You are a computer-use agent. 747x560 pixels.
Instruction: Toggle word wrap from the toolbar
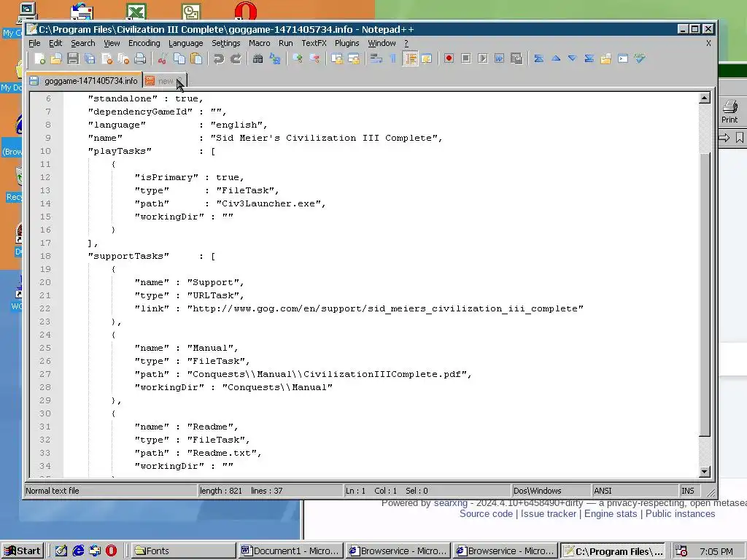click(x=376, y=58)
